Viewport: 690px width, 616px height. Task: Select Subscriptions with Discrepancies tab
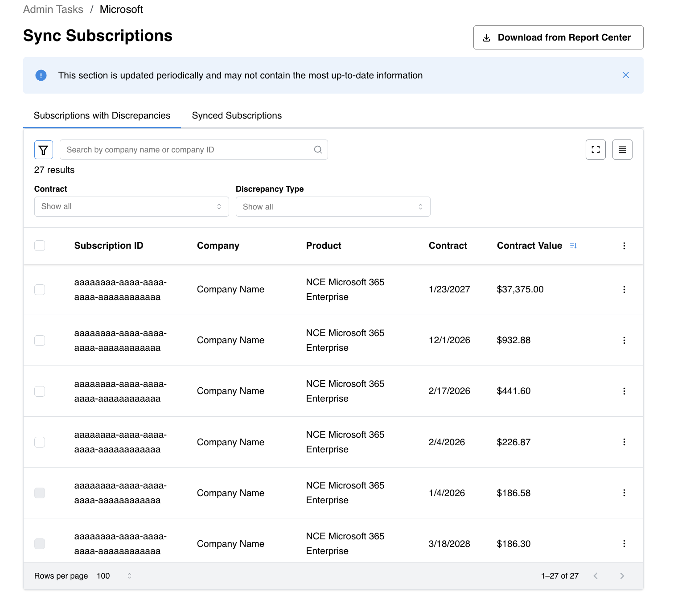(x=102, y=115)
